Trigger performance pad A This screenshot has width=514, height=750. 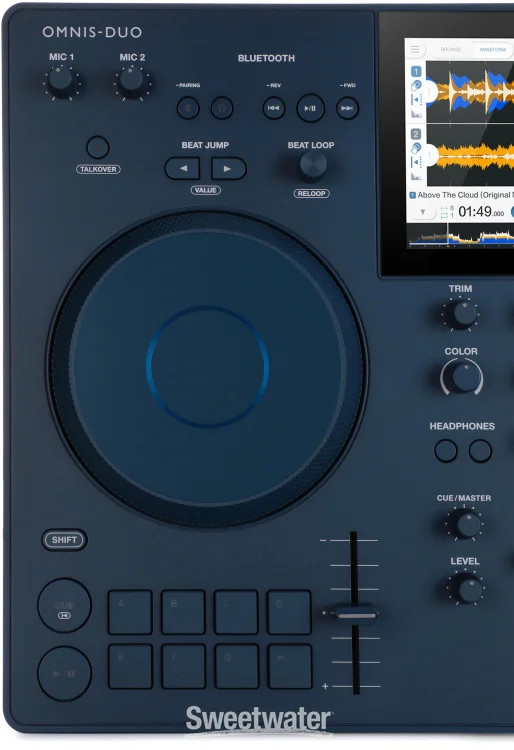[130, 612]
